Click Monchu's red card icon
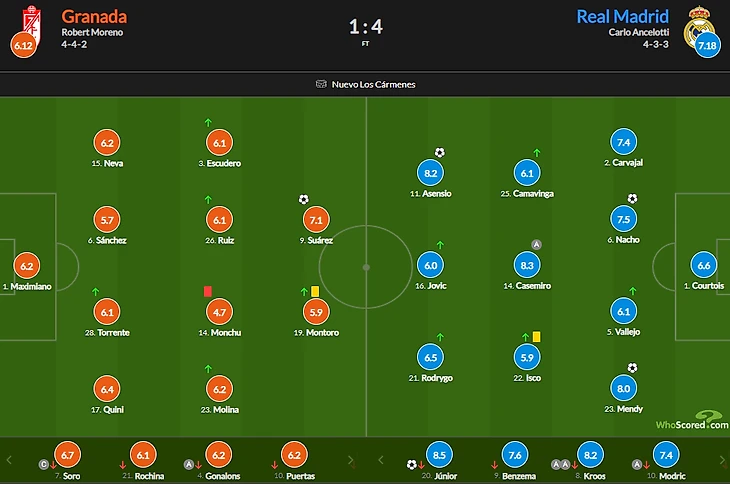 click(x=208, y=291)
